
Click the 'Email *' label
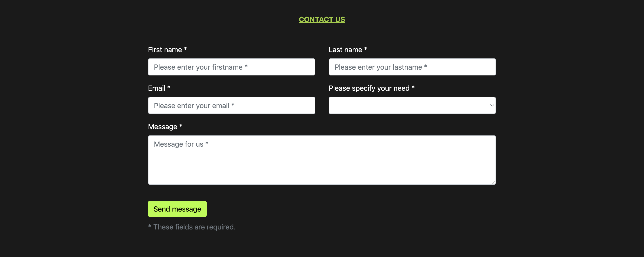159,88
